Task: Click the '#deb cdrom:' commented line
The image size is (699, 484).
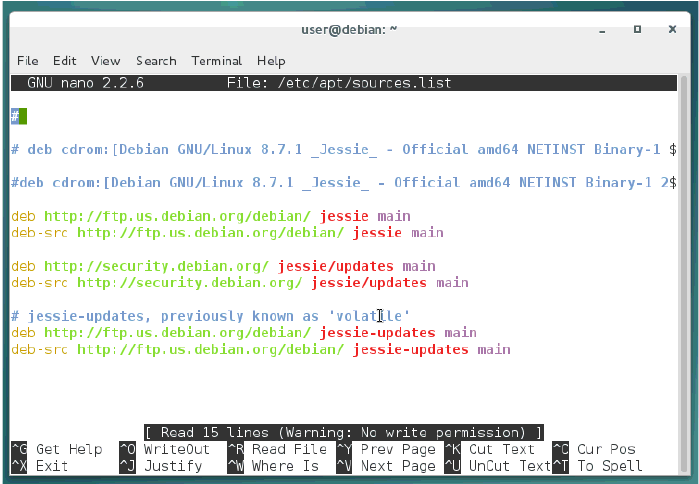Action: pyautogui.click(x=344, y=183)
